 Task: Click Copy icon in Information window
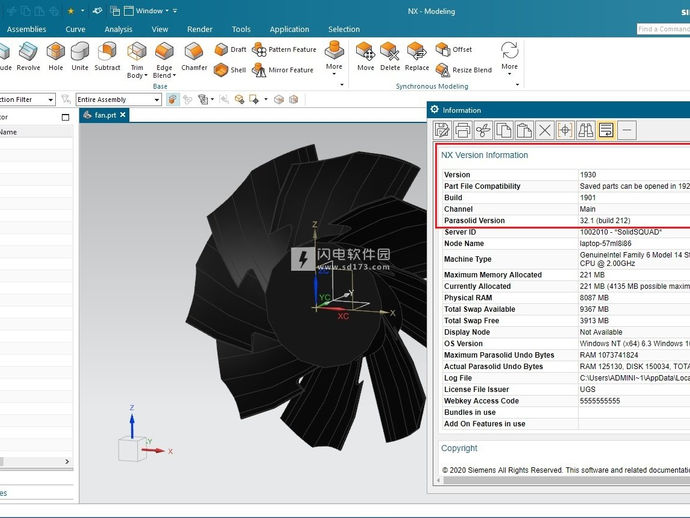point(503,130)
